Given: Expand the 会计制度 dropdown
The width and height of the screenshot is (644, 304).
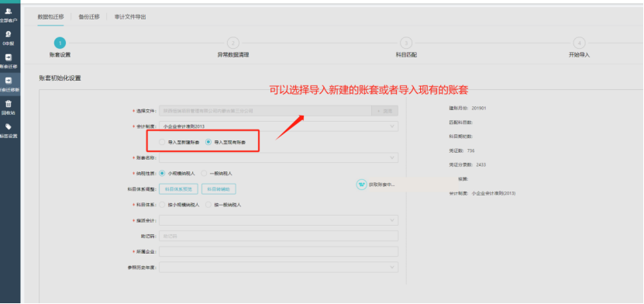Looking at the screenshot, I should (x=278, y=126).
